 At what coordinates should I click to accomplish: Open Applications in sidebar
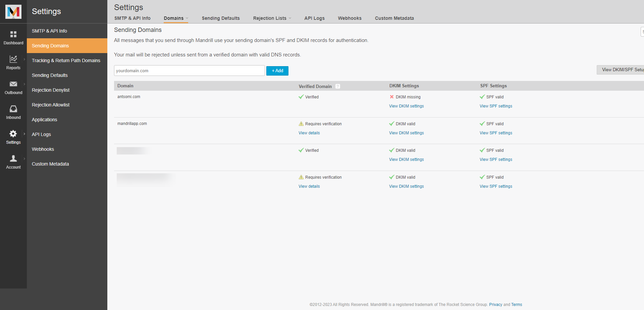pyautogui.click(x=67, y=120)
